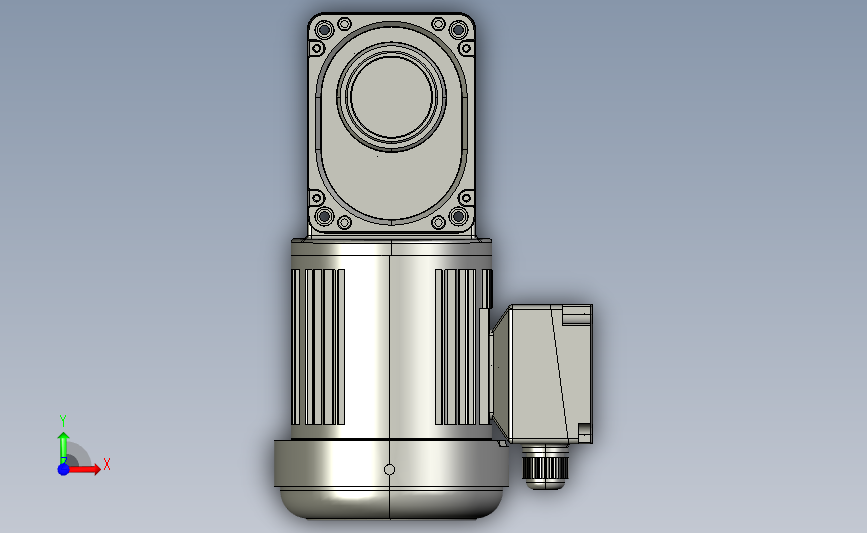
Task: Select the terminal box on the motor side
Action: coord(542,374)
